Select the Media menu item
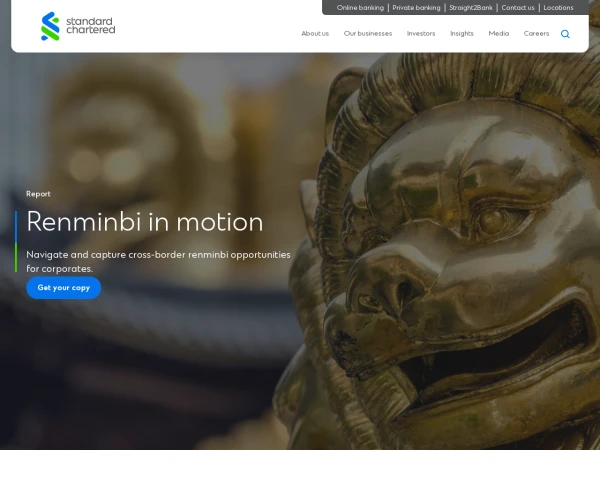 (x=499, y=34)
